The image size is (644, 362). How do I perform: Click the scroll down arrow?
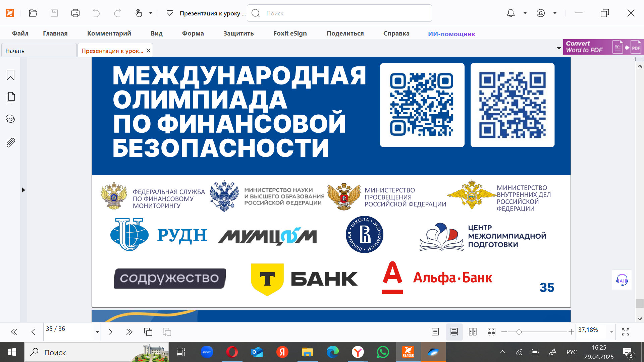[639, 319]
